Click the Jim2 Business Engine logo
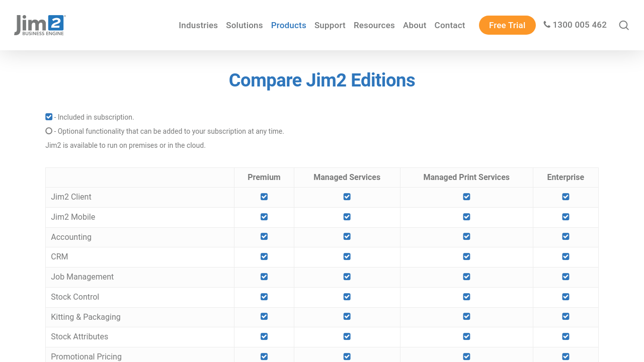 (x=40, y=25)
